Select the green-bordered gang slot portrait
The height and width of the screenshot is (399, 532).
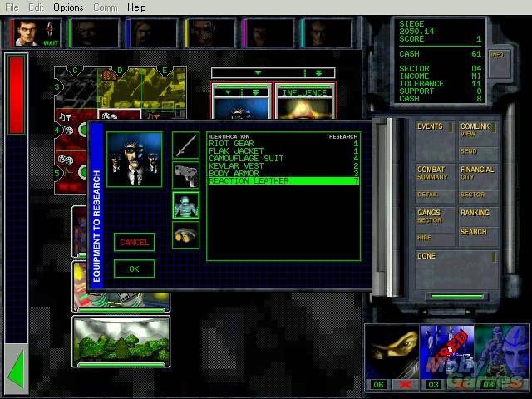tap(94, 33)
